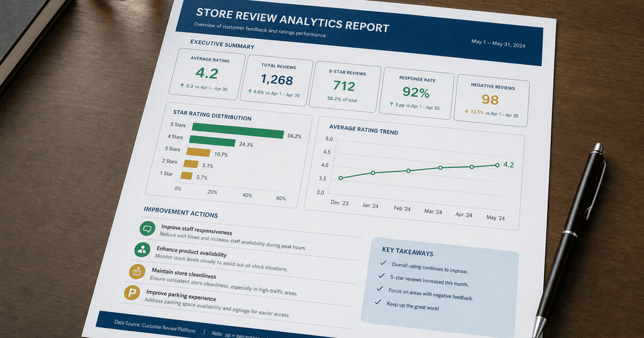Click the Executive Summary heading

tap(222, 44)
